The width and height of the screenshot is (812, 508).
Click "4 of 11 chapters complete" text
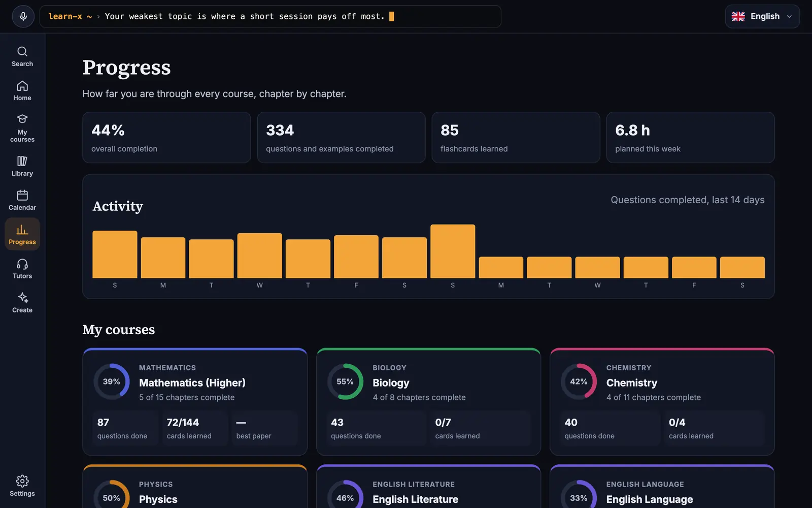tap(654, 397)
